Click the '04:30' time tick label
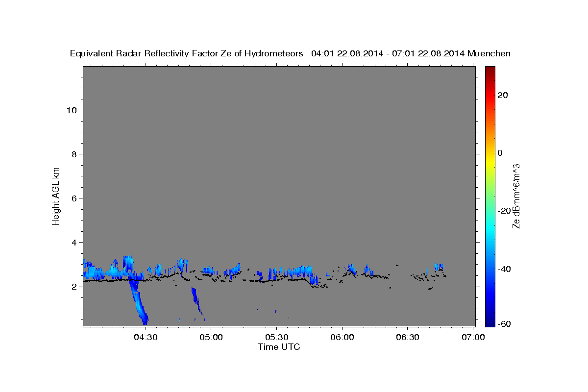 point(146,338)
